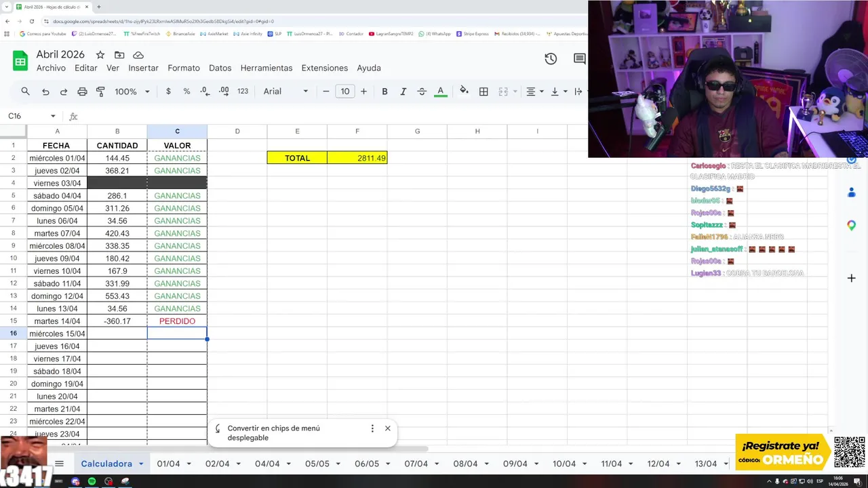Print the spreadsheet
868x488 pixels.
82,91
